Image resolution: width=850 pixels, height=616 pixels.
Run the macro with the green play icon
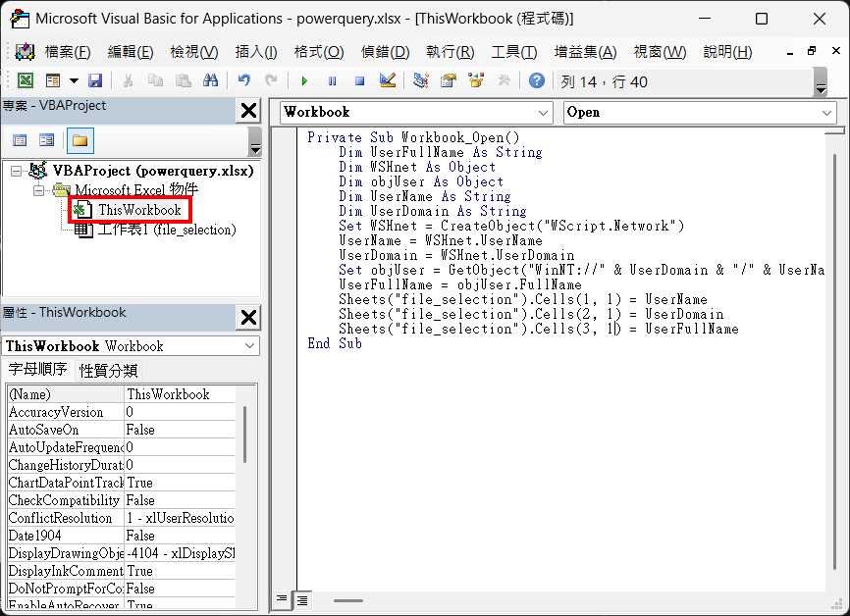coord(305,81)
